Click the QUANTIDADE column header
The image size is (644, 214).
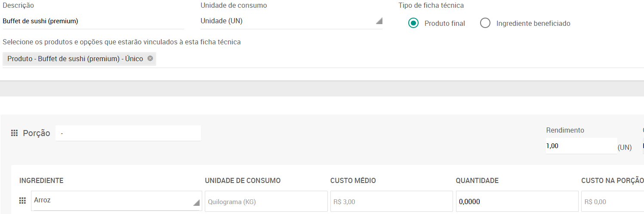coord(477,181)
